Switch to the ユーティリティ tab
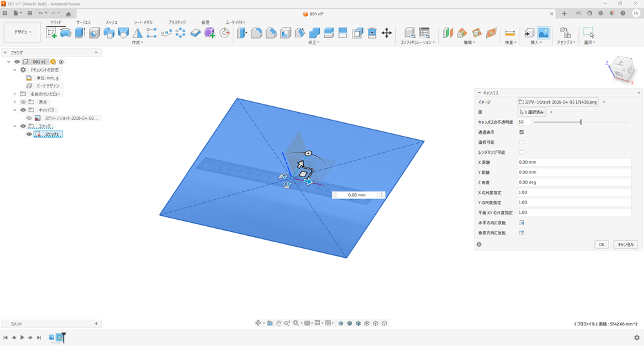 click(235, 22)
